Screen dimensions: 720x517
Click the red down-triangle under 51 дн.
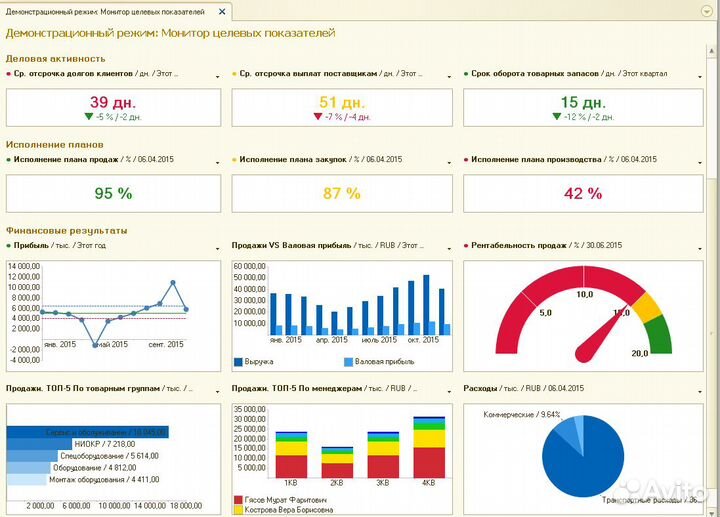point(317,117)
